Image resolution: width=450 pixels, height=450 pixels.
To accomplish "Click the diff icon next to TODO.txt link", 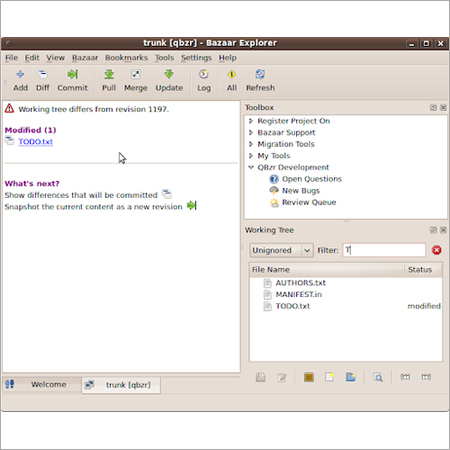I will (10, 141).
